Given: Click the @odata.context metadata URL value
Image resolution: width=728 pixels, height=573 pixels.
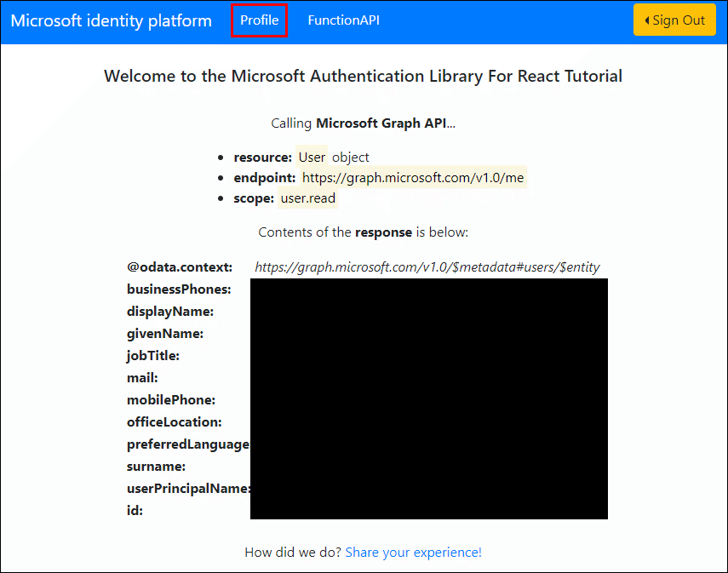Looking at the screenshot, I should coord(427,267).
